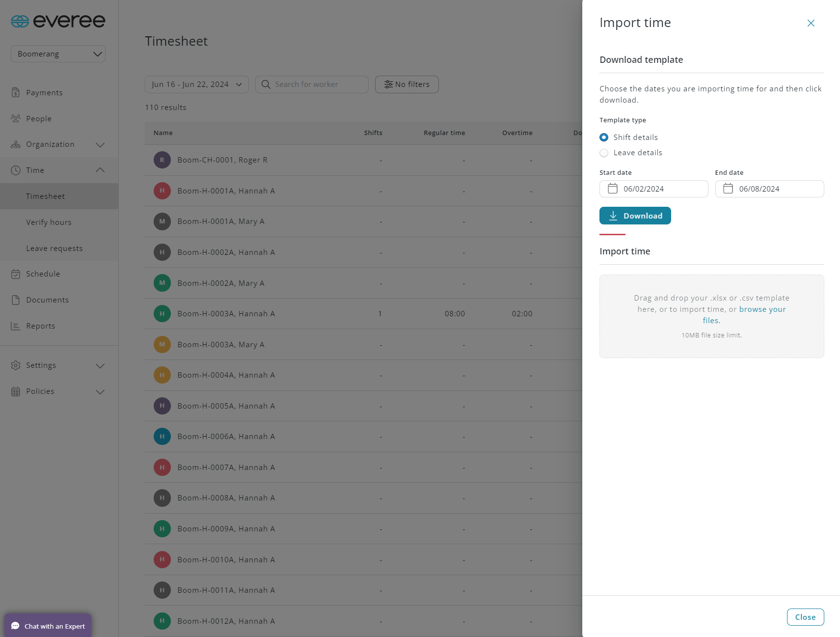Click the Reports icon in sidebar

click(x=16, y=326)
